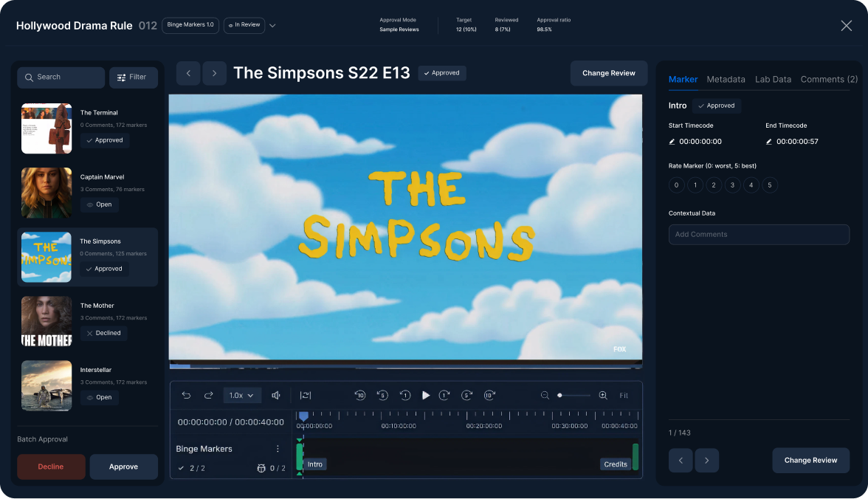Click the blue timeline playhead

pos(303,416)
